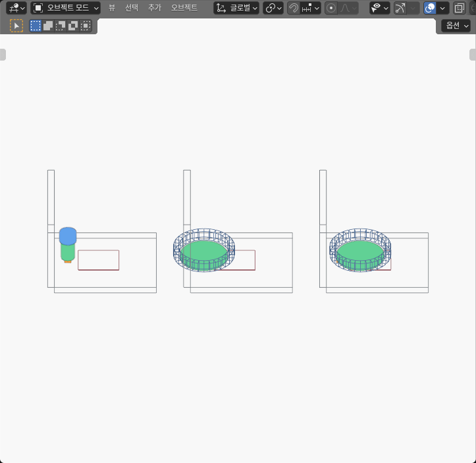Choose intersect selection mode icon
This screenshot has height=463, width=476.
86,26
